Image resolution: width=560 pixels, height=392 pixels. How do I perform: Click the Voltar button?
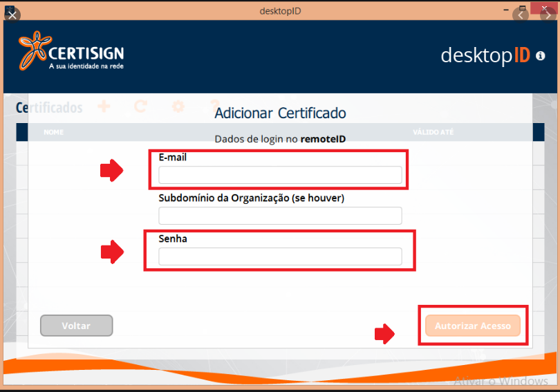click(77, 326)
